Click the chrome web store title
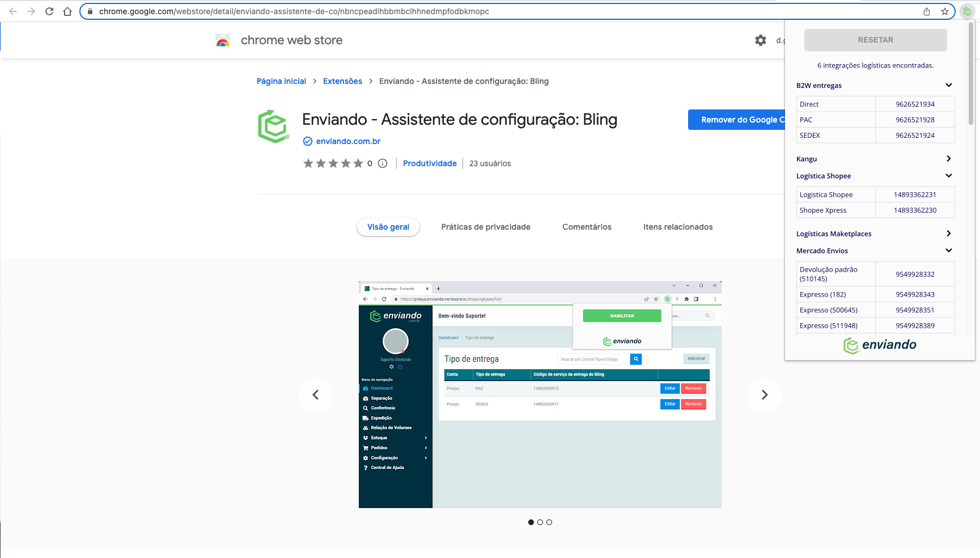Screen dimensions: 980x558 tap(291, 40)
